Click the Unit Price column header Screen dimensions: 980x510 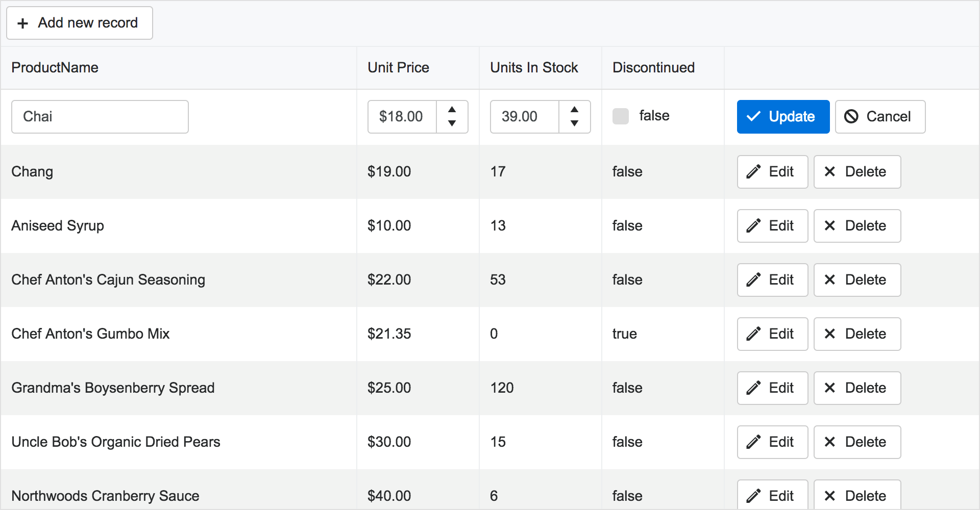click(398, 68)
